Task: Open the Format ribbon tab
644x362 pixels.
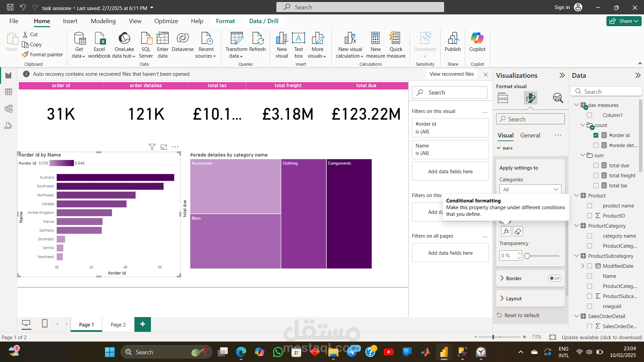Action: pyautogui.click(x=225, y=21)
